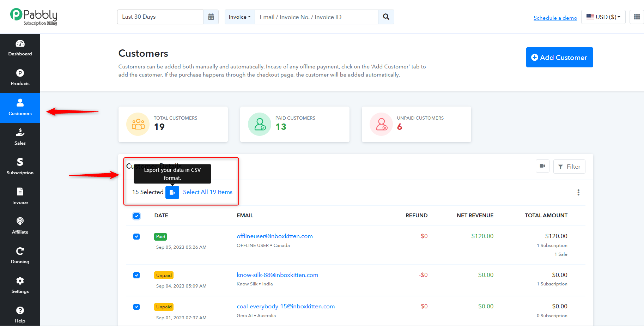Open the USD ($) currency dropdown
Viewport: 644px width, 326px height.
click(x=603, y=17)
